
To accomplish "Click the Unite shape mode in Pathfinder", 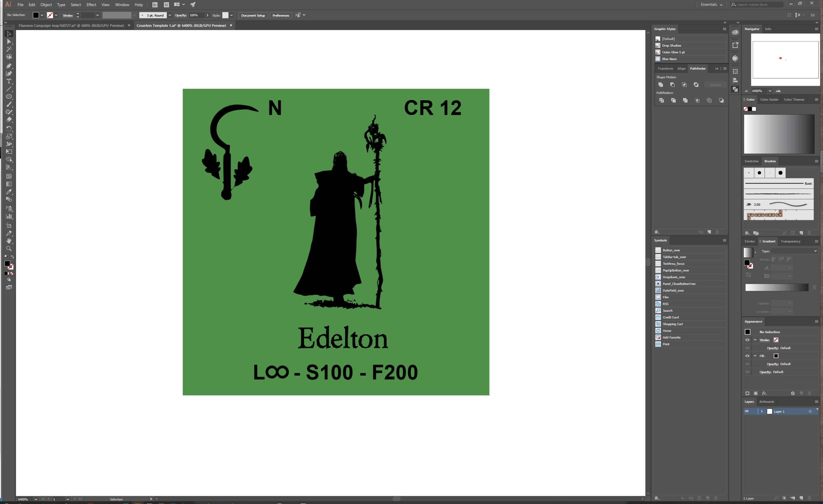I will click(x=660, y=85).
